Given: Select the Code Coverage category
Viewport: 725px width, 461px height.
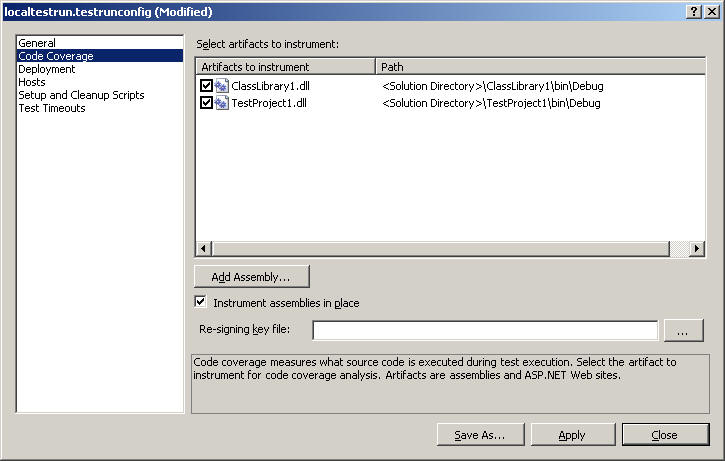Looking at the screenshot, I should coord(56,56).
